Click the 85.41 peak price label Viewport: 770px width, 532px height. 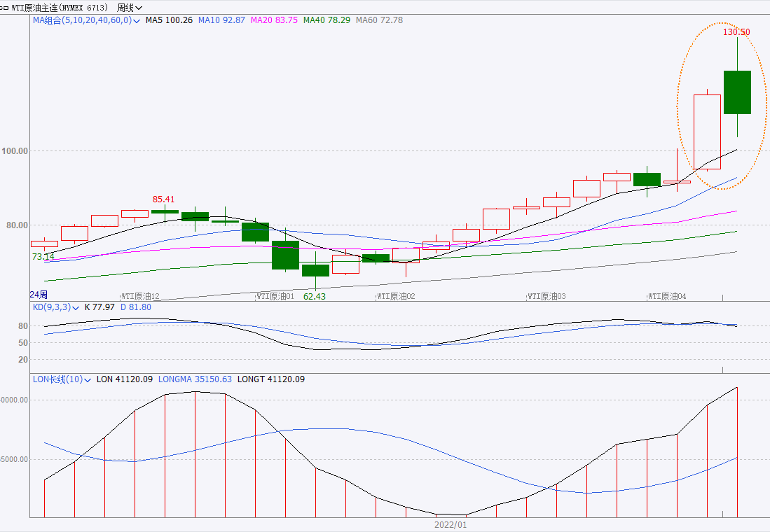point(163,199)
